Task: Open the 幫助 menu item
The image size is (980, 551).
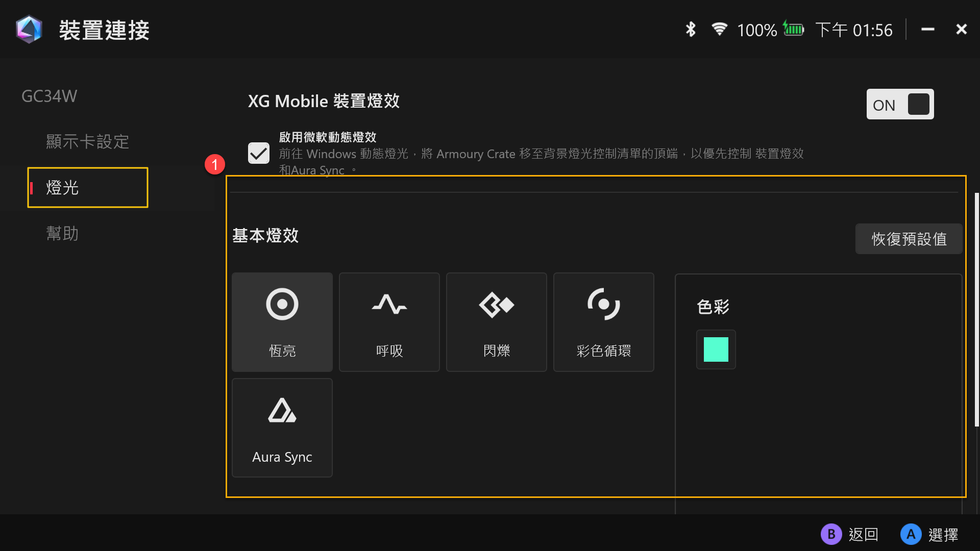Action: [62, 234]
